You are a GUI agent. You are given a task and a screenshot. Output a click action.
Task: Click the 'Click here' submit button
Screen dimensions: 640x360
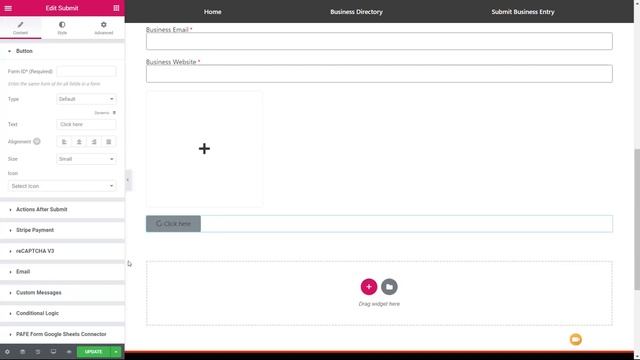pyautogui.click(x=173, y=224)
